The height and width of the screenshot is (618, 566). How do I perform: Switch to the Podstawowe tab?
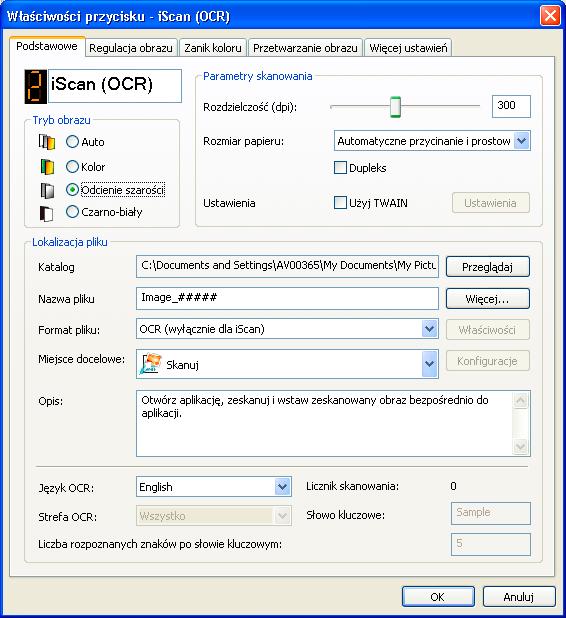[x=47, y=47]
